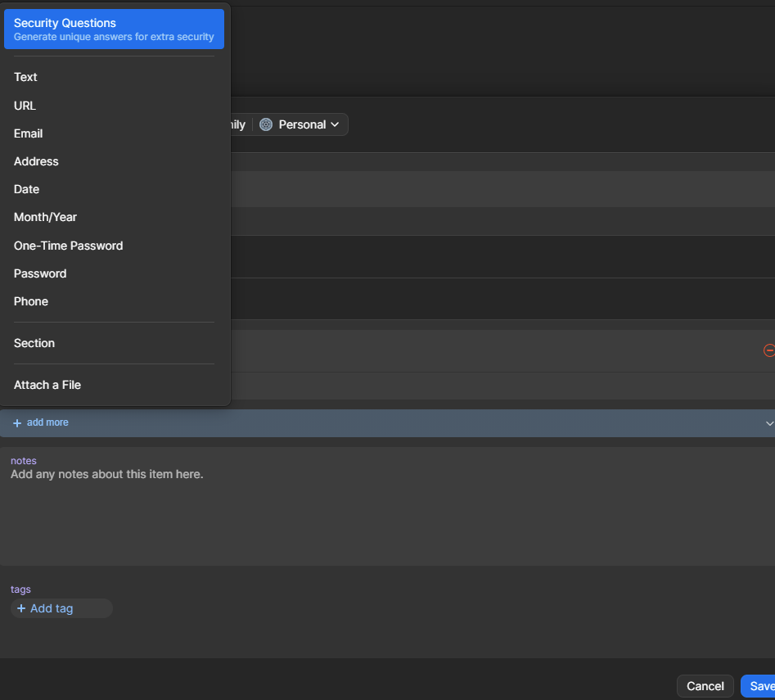Add an Email field from the menu

pyautogui.click(x=29, y=133)
